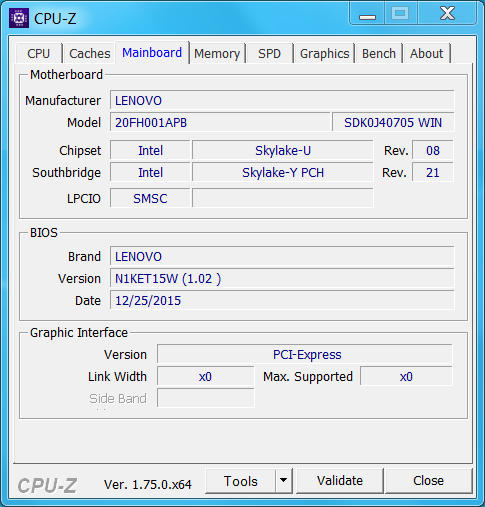Click the Tools button
The width and height of the screenshot is (485, 507).
(x=241, y=481)
